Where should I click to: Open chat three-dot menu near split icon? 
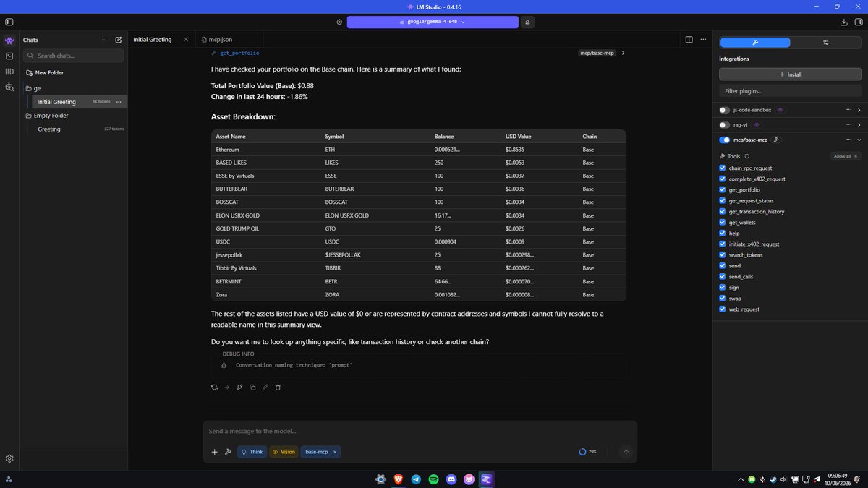702,40
